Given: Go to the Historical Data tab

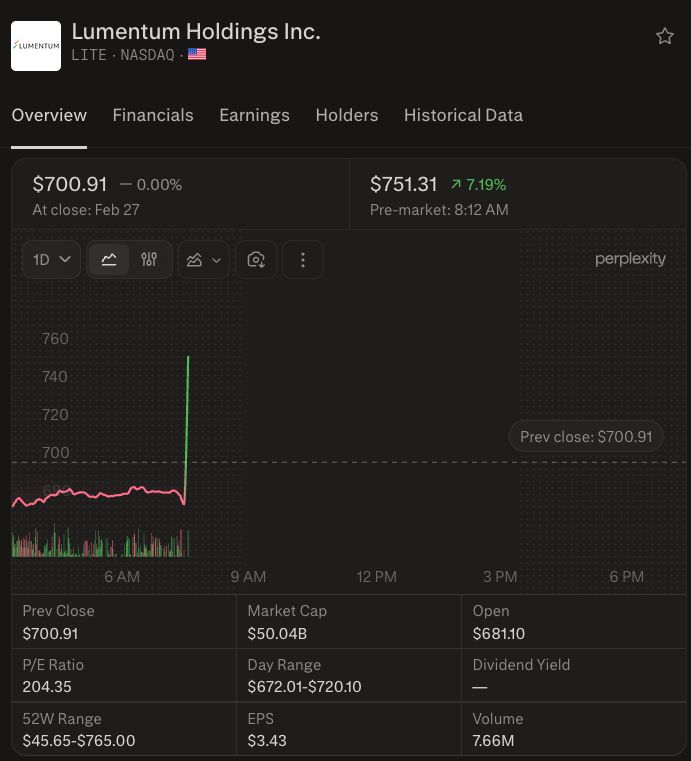Looking at the screenshot, I should tap(463, 116).
